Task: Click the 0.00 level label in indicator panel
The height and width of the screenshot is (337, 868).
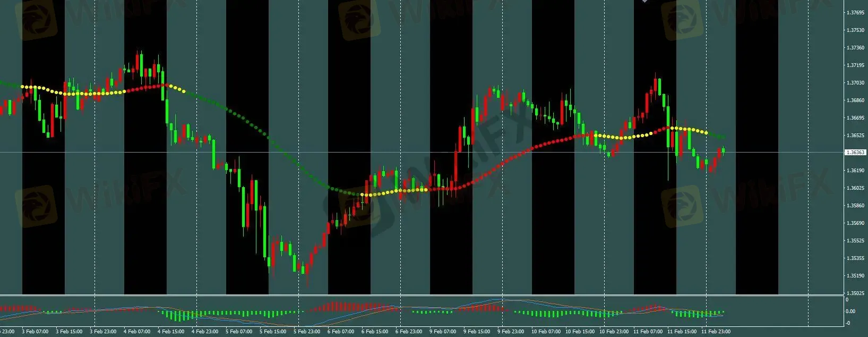Action: [x=850, y=311]
